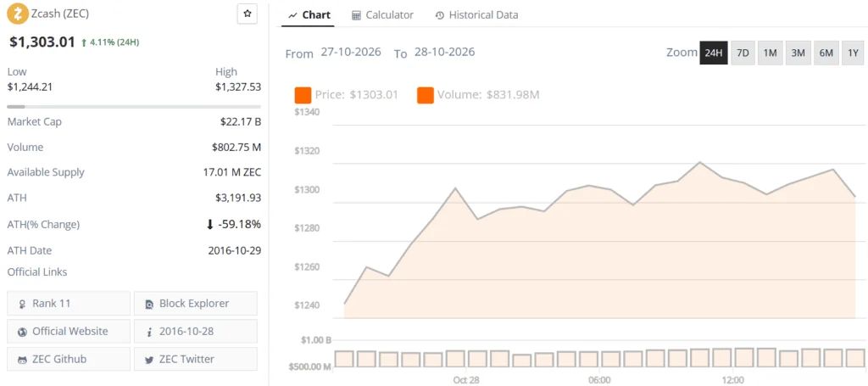Click the 2016-10-28 launch date box
868x386 pixels.
[x=196, y=331]
